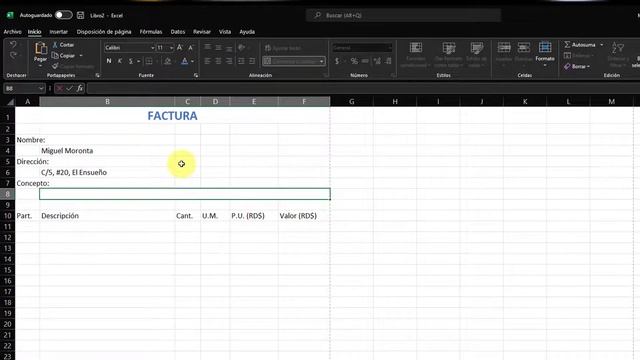Open the font size 11 dropdown

click(x=171, y=48)
